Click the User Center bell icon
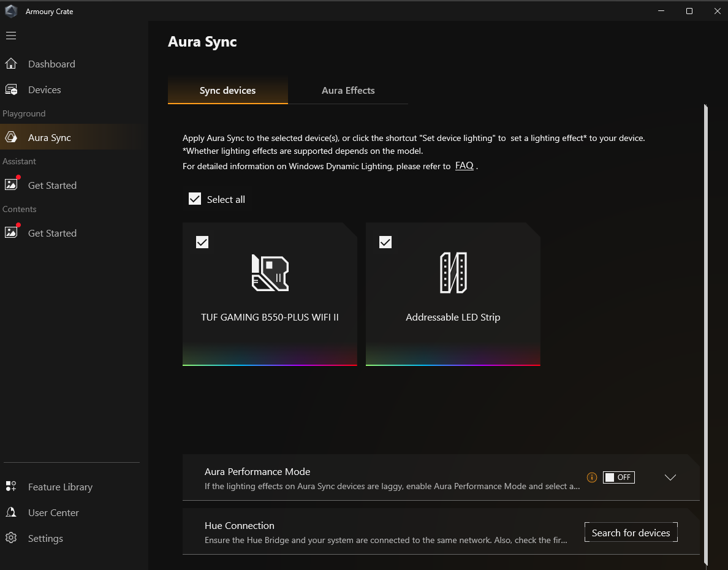The image size is (728, 570). 10,512
